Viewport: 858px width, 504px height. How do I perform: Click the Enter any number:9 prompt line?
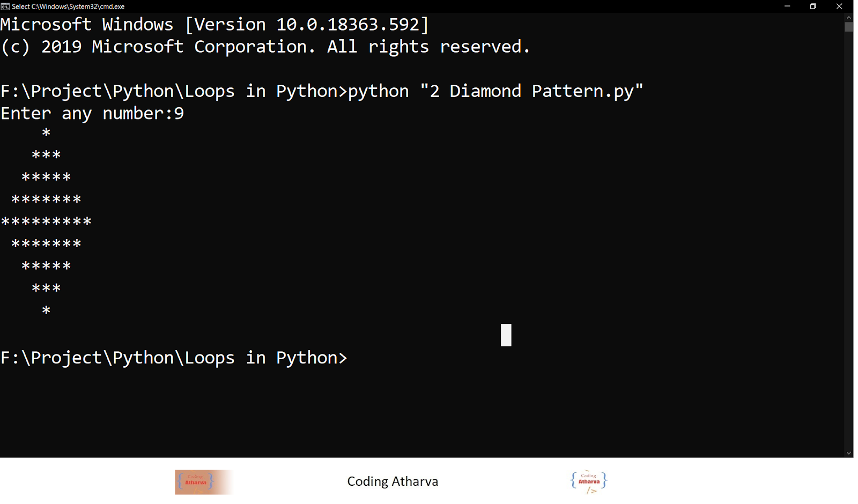92,113
